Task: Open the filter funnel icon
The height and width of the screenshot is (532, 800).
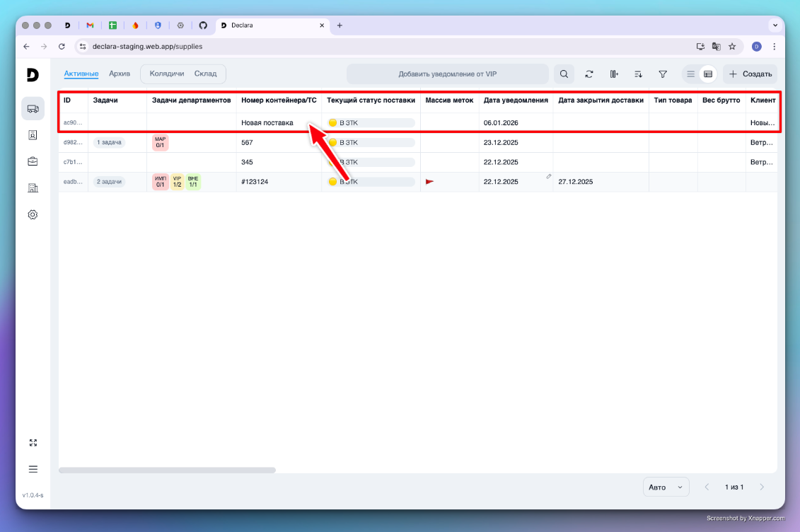Action: click(x=663, y=74)
